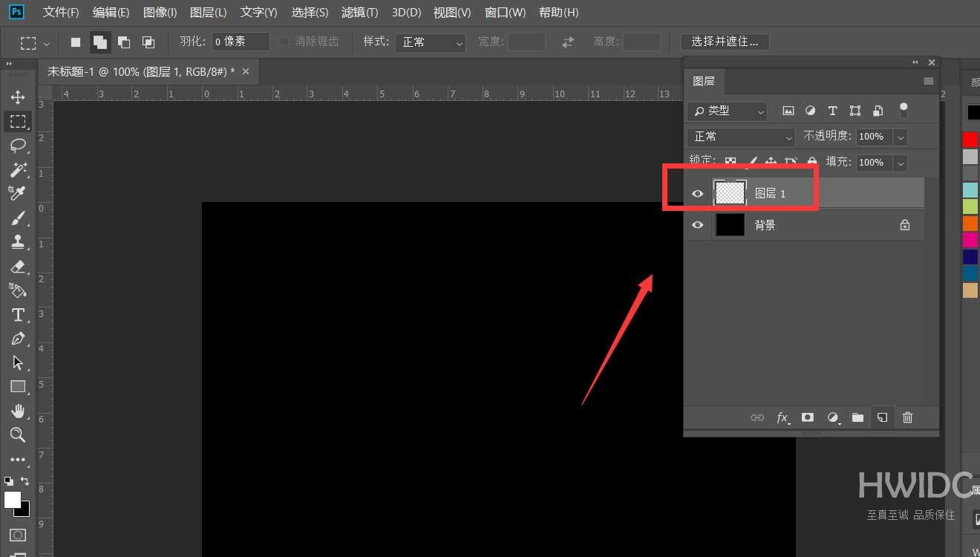Open the 不透明度 opacity slider dropdown
The width and height of the screenshot is (980, 557).
pyautogui.click(x=901, y=137)
